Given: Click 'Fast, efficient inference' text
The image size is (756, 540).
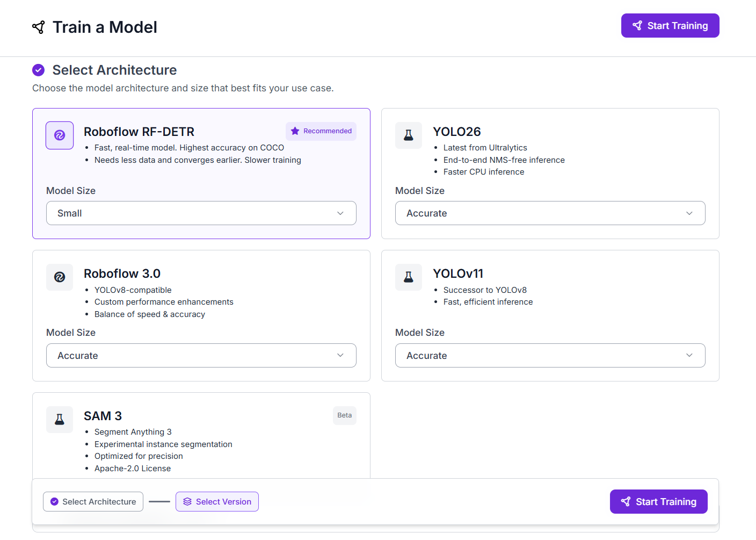Looking at the screenshot, I should coord(488,302).
